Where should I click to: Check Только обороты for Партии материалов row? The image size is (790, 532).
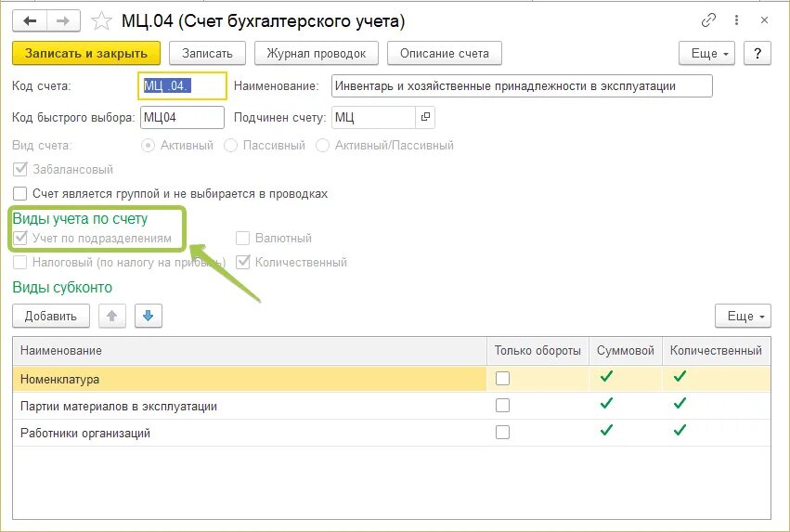[x=502, y=405]
